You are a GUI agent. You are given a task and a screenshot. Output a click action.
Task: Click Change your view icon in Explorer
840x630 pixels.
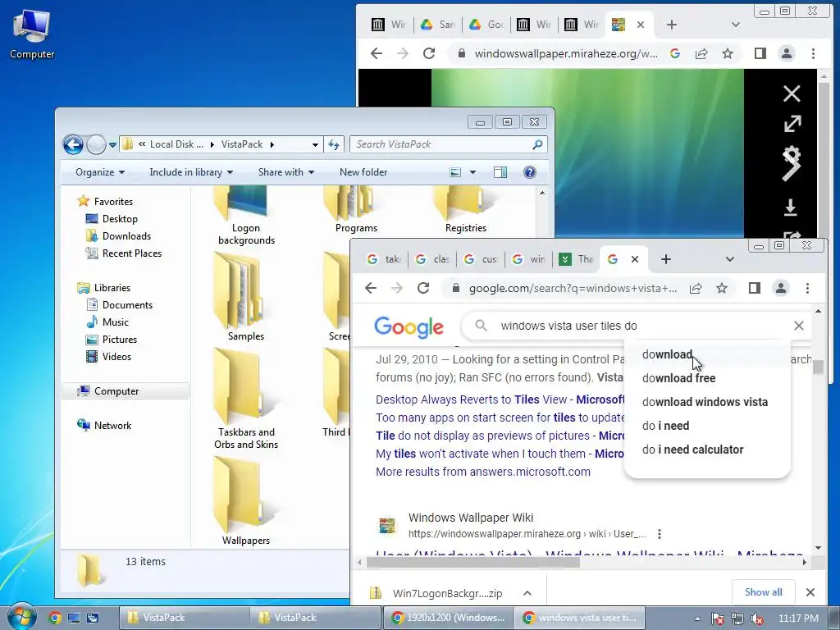pyautogui.click(x=455, y=172)
